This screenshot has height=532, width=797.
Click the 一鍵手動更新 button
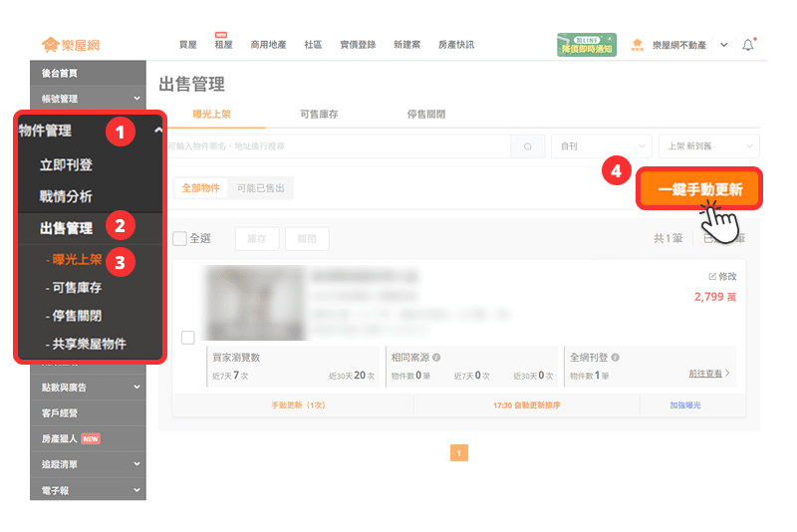(x=699, y=188)
